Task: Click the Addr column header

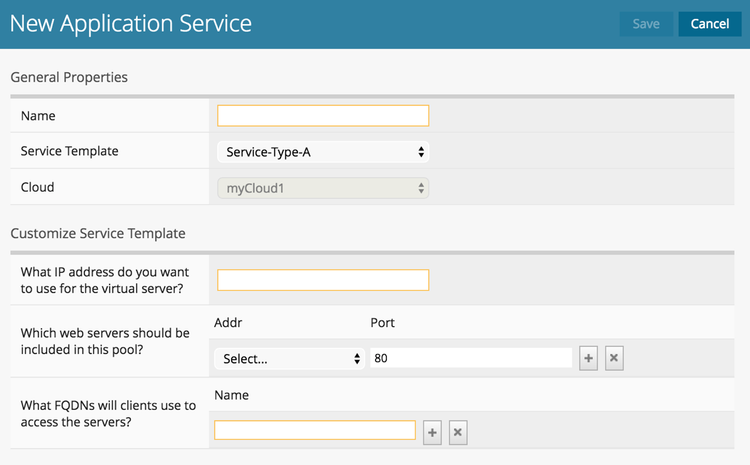Action: tap(229, 324)
